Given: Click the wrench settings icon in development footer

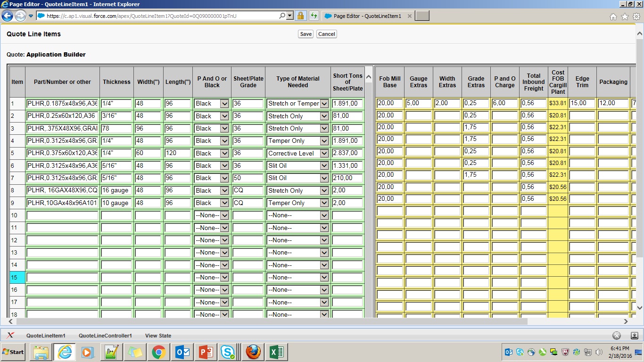Looking at the screenshot, I should (617, 336).
